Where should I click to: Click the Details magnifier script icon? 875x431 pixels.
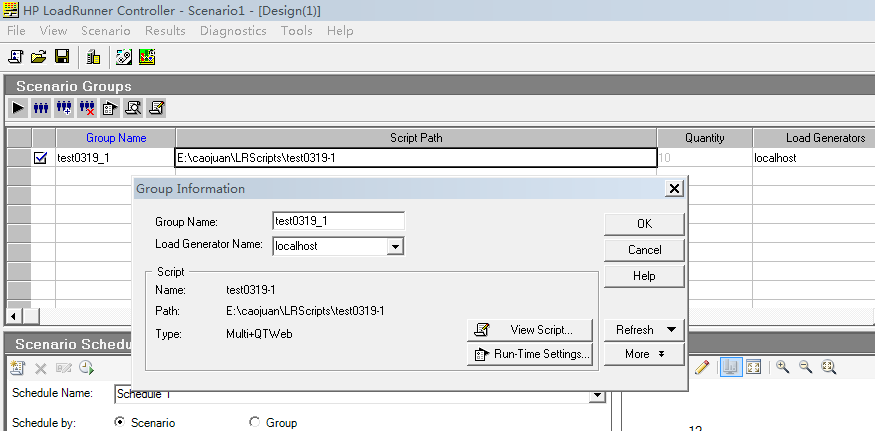tap(133, 107)
